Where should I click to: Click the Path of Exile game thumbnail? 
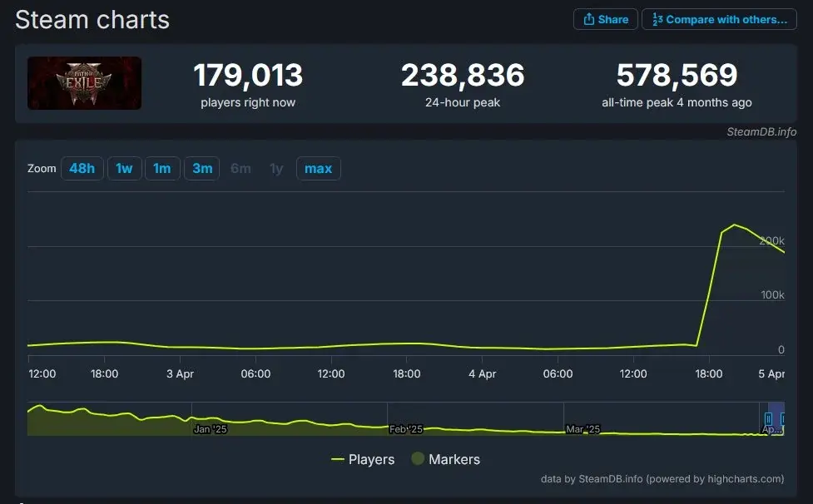(x=85, y=83)
